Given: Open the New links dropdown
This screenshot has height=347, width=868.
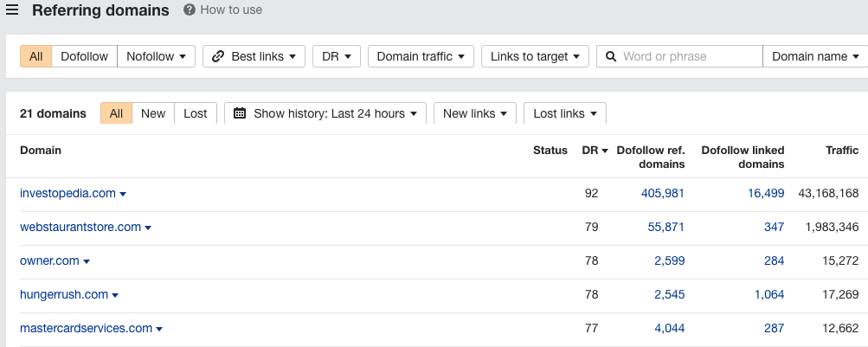Looking at the screenshot, I should click(475, 113).
